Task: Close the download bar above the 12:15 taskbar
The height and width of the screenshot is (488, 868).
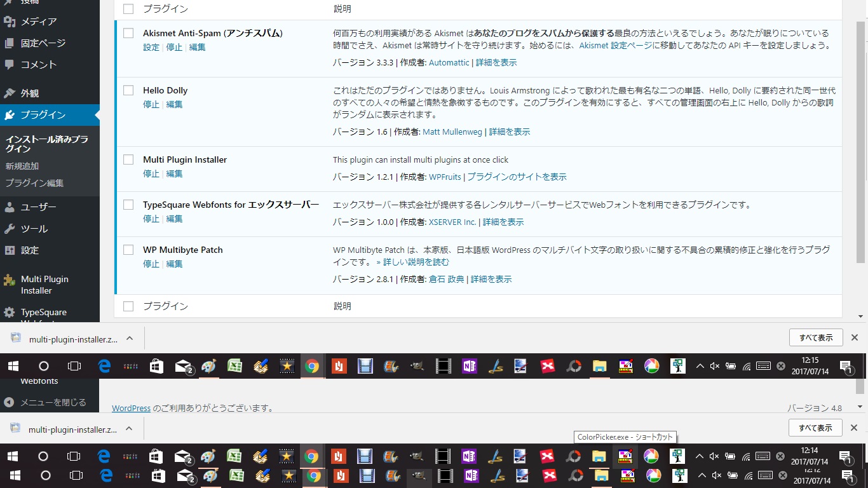Action: point(855,337)
